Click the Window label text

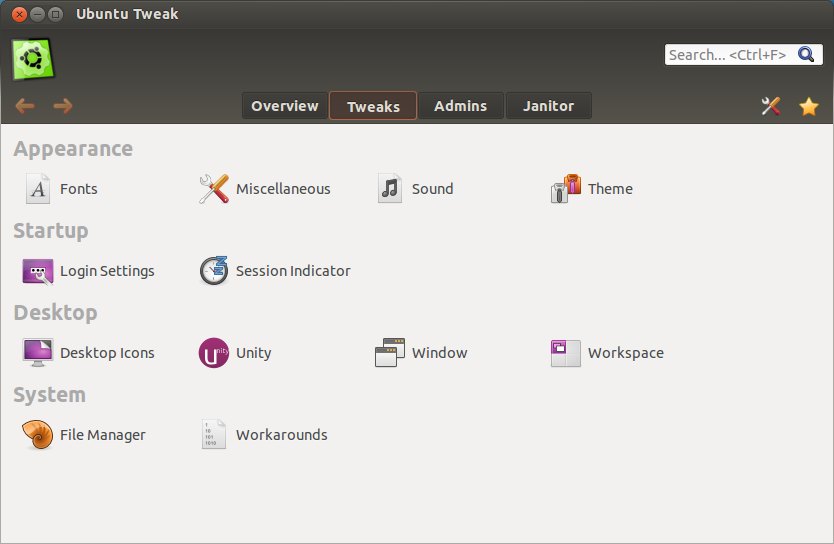click(440, 353)
